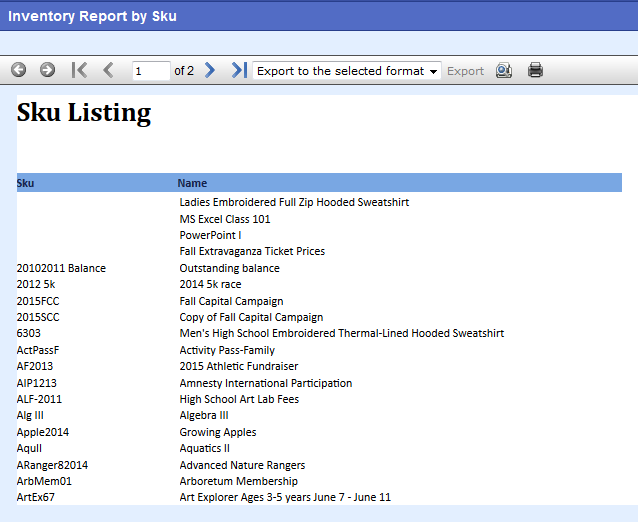Viewport: 638px width, 522px height.
Task: Click the navigate back arrow icon
Action: [x=18, y=70]
